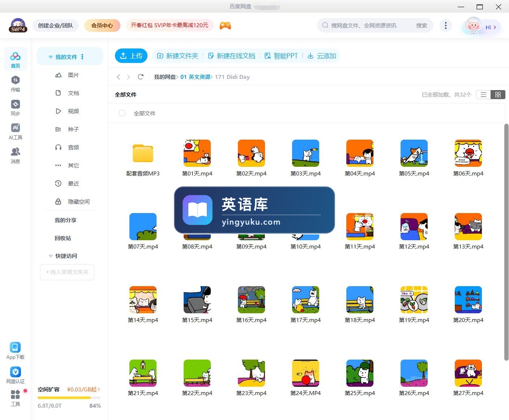Select the 第12天.mp4 thumbnail
Image resolution: width=509 pixels, height=420 pixels.
coord(414,226)
